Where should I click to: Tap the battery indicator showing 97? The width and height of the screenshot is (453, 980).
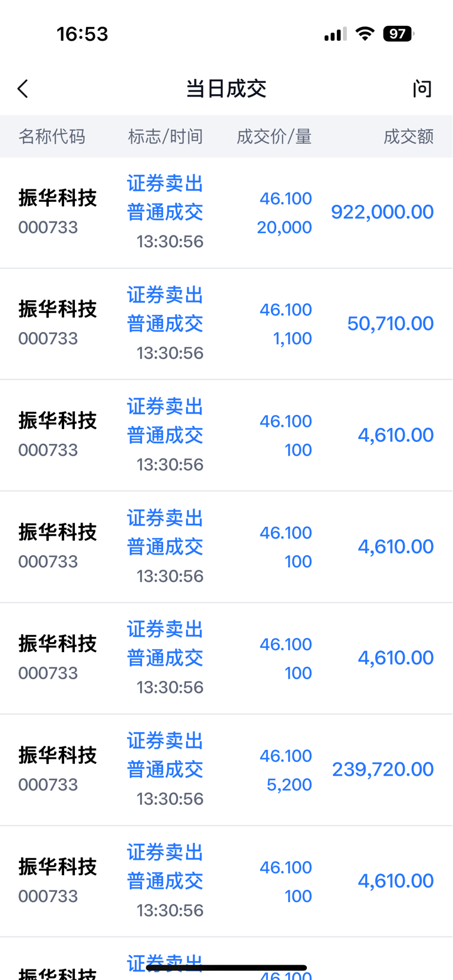click(x=398, y=34)
